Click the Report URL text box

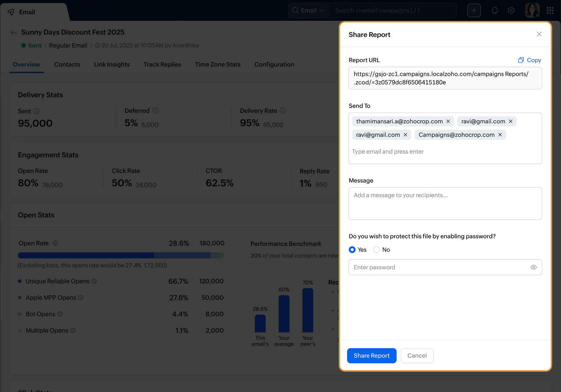point(445,78)
